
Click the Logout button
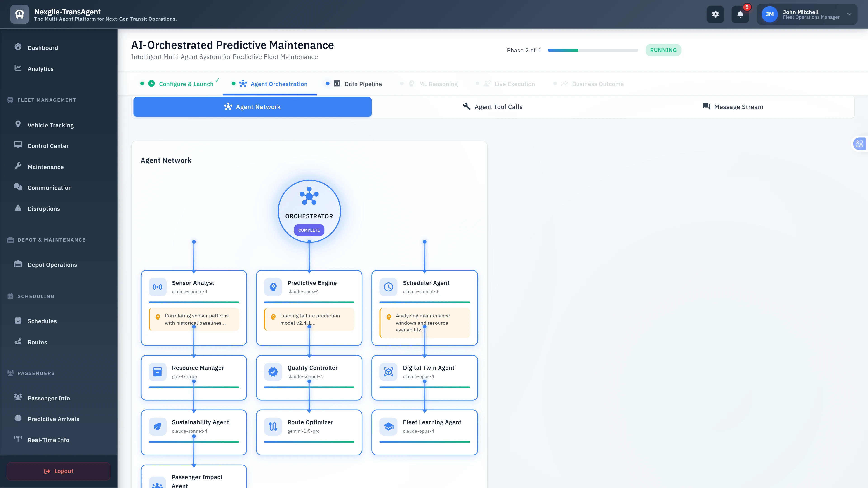(x=59, y=471)
